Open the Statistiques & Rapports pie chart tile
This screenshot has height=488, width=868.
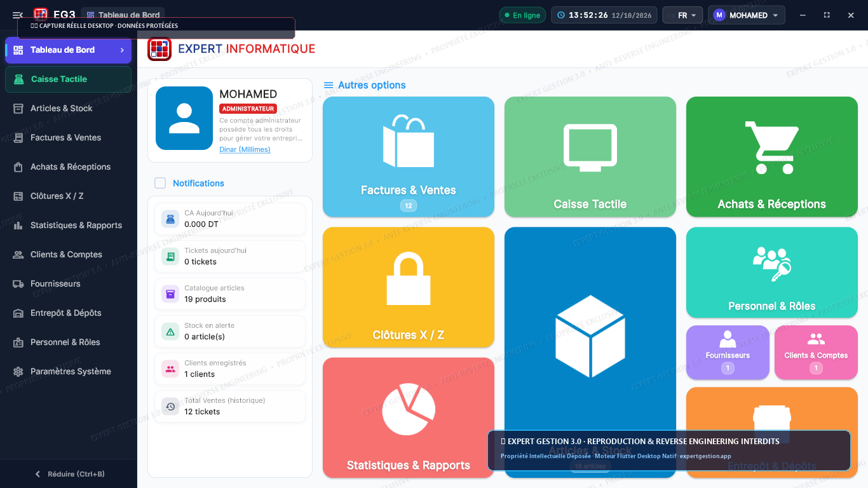[x=409, y=417]
